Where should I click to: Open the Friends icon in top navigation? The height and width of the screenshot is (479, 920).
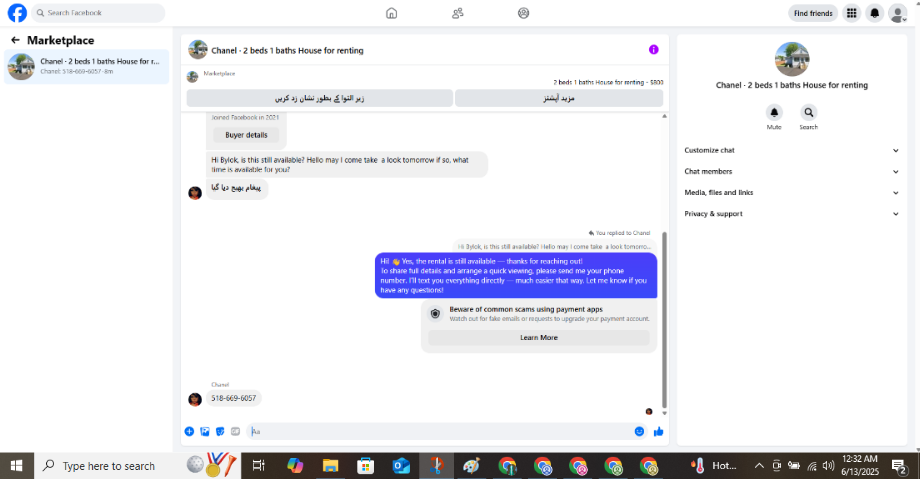(458, 13)
